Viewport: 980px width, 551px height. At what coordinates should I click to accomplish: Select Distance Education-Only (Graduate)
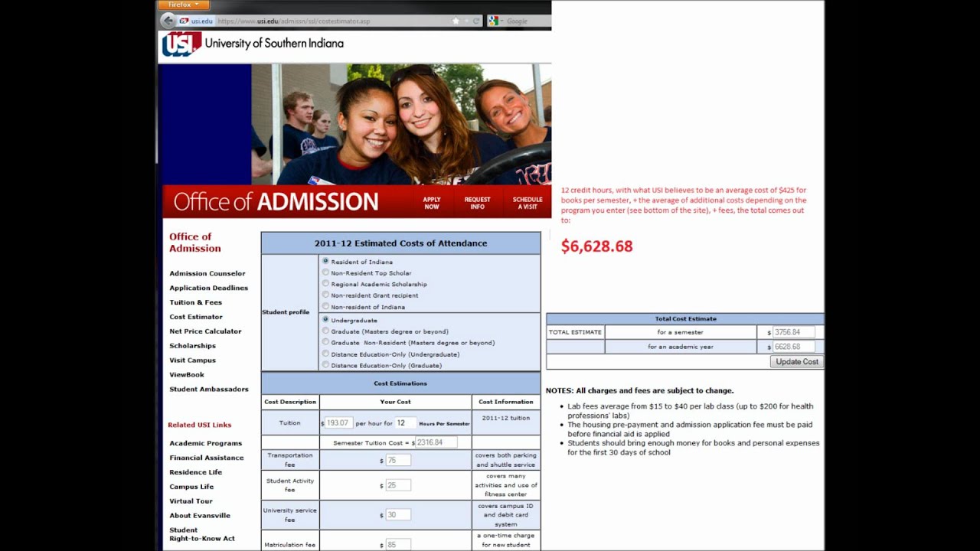pos(325,365)
